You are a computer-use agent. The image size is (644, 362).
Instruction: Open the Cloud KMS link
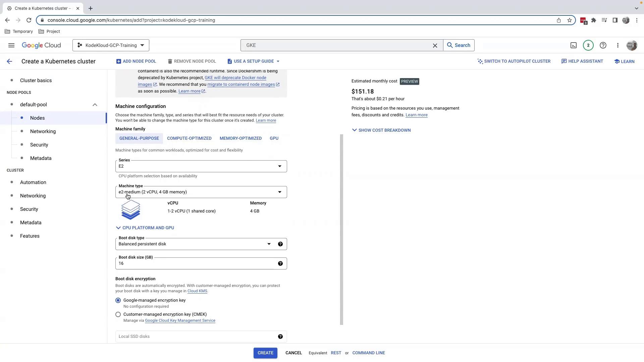(x=197, y=291)
